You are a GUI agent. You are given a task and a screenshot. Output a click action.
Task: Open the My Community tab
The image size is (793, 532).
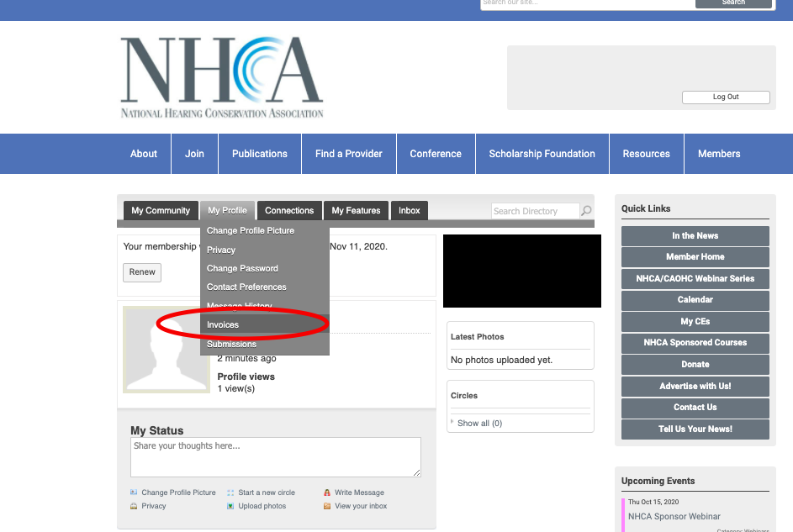pyautogui.click(x=161, y=210)
